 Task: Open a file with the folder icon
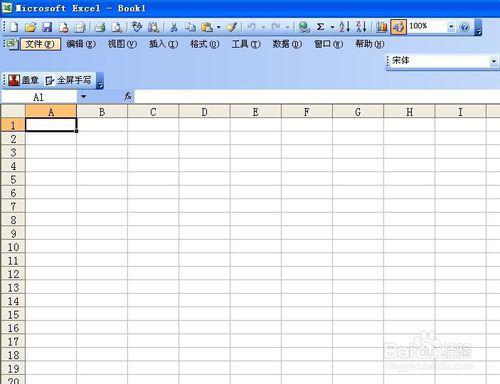pyautogui.click(x=30, y=27)
